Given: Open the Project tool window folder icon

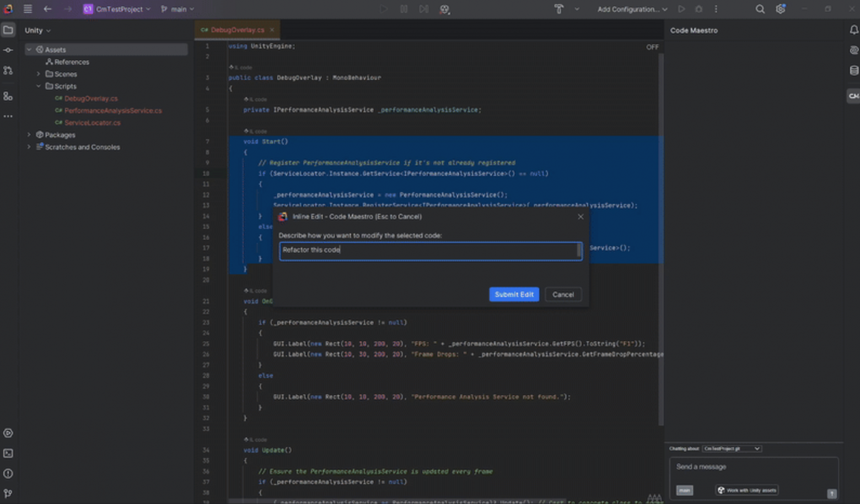Looking at the screenshot, I should pyautogui.click(x=8, y=31).
